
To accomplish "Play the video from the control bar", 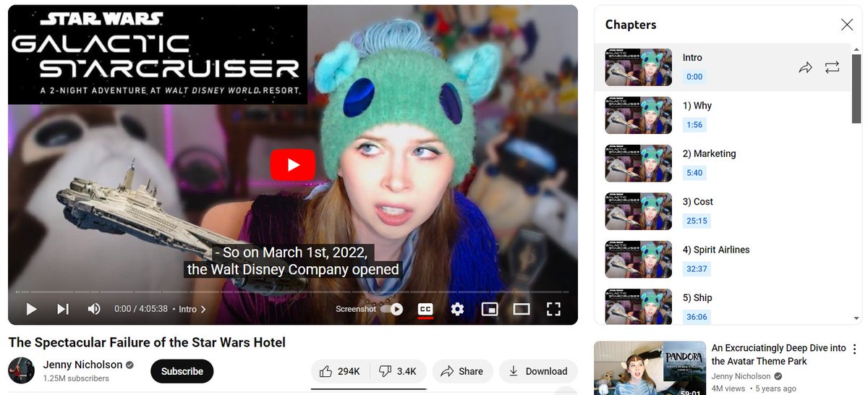I will tap(31, 309).
